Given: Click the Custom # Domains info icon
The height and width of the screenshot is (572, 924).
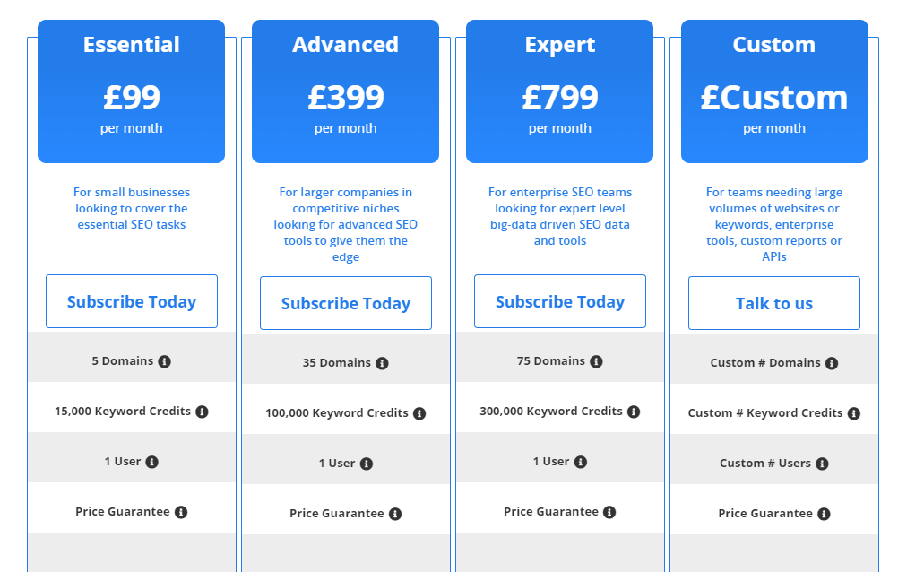Looking at the screenshot, I should tap(831, 362).
